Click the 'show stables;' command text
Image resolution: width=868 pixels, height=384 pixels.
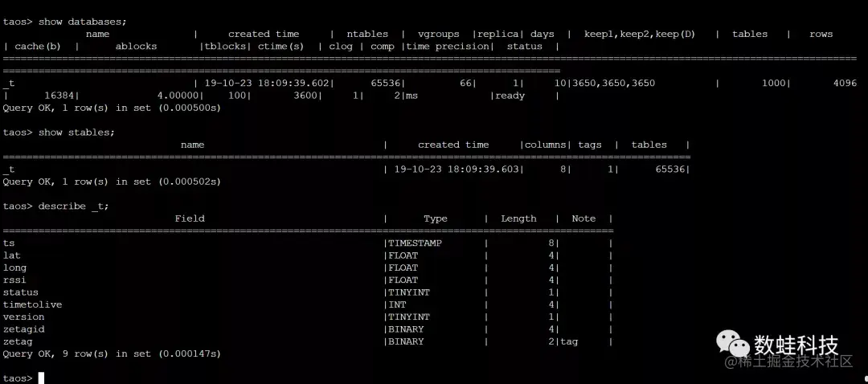(x=76, y=133)
